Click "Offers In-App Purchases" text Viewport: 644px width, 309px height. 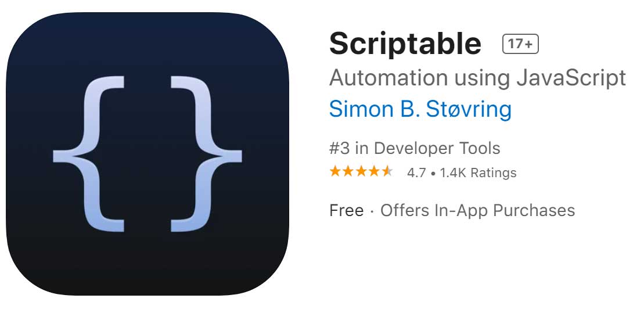(x=477, y=210)
